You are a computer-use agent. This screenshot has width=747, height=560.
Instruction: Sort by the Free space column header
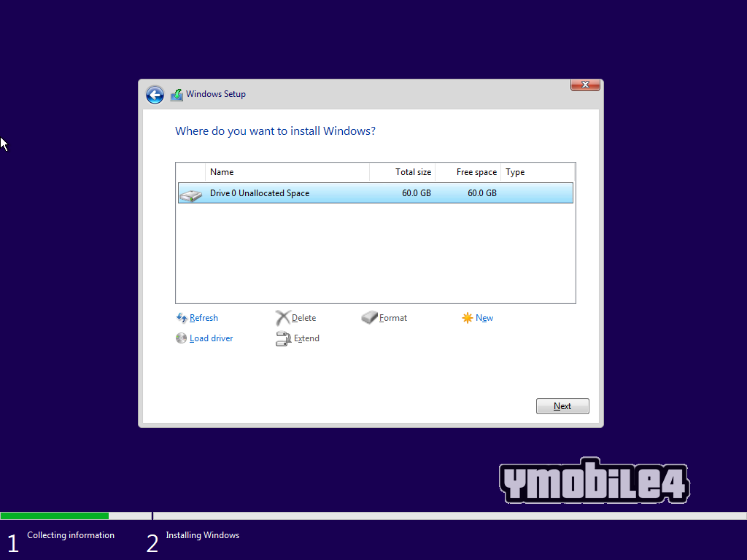point(468,172)
